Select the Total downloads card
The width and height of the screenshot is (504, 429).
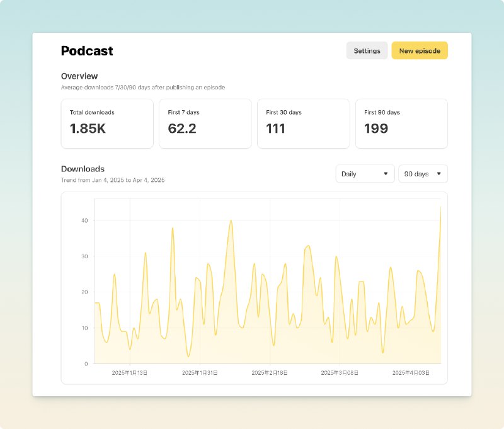tap(107, 123)
